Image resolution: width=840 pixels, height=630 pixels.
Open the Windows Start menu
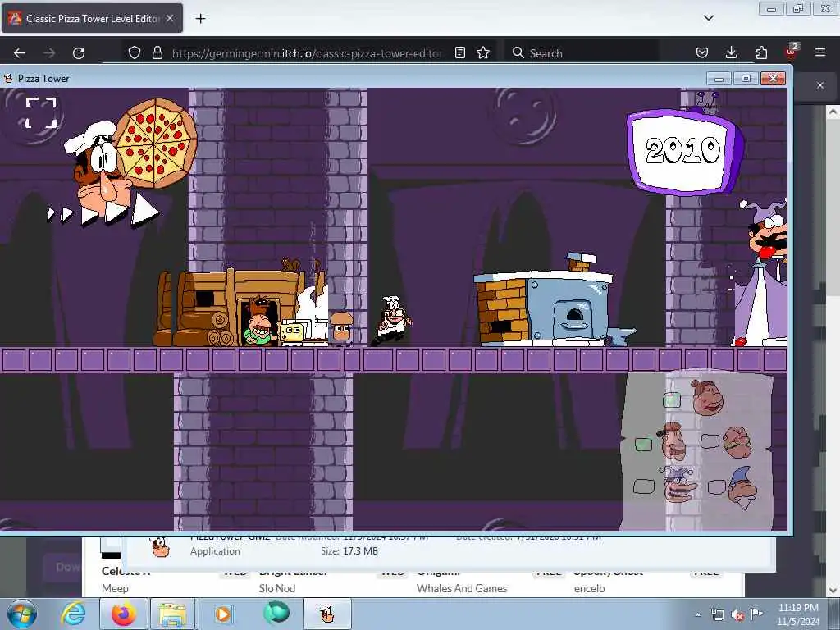click(x=22, y=614)
